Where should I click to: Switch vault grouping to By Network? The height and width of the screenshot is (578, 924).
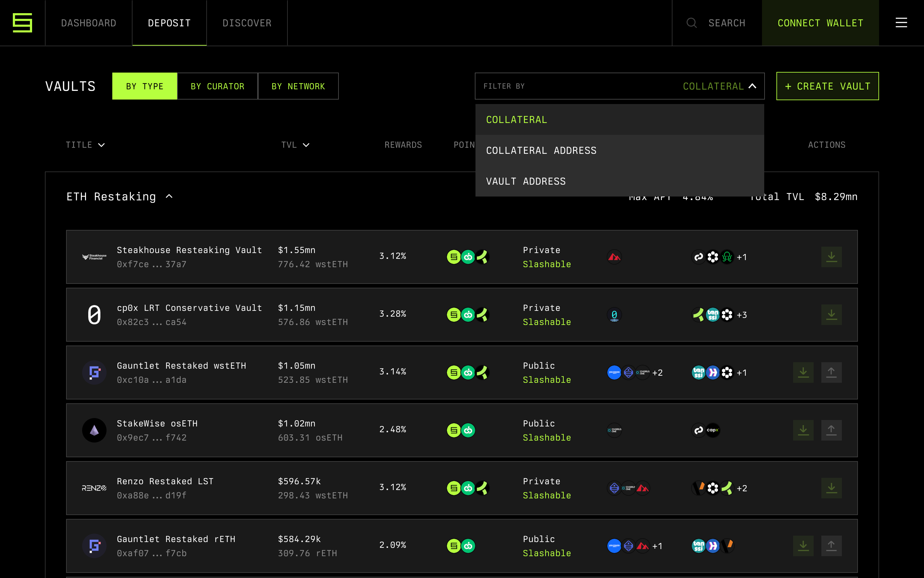point(298,86)
